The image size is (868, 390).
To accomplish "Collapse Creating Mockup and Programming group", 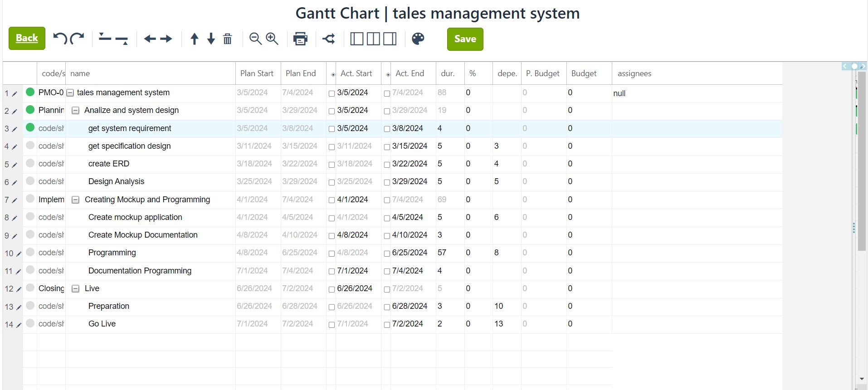I will coord(76,200).
